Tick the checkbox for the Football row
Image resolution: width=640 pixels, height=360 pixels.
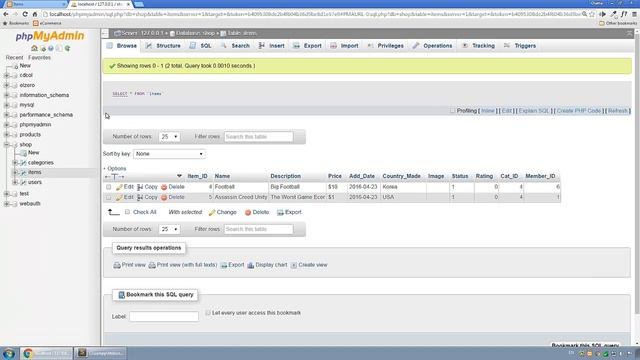point(109,187)
